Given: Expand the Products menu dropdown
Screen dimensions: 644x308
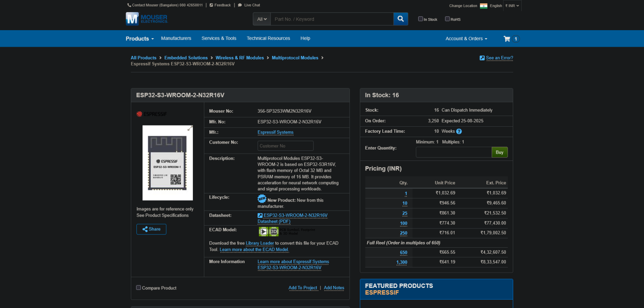Looking at the screenshot, I should (140, 39).
